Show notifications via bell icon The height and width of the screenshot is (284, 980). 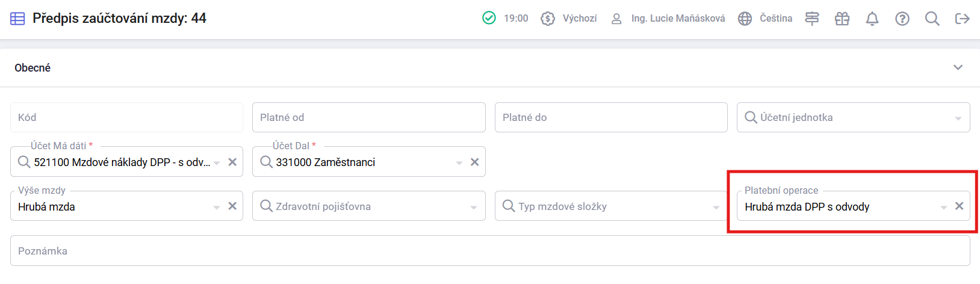[x=872, y=19]
